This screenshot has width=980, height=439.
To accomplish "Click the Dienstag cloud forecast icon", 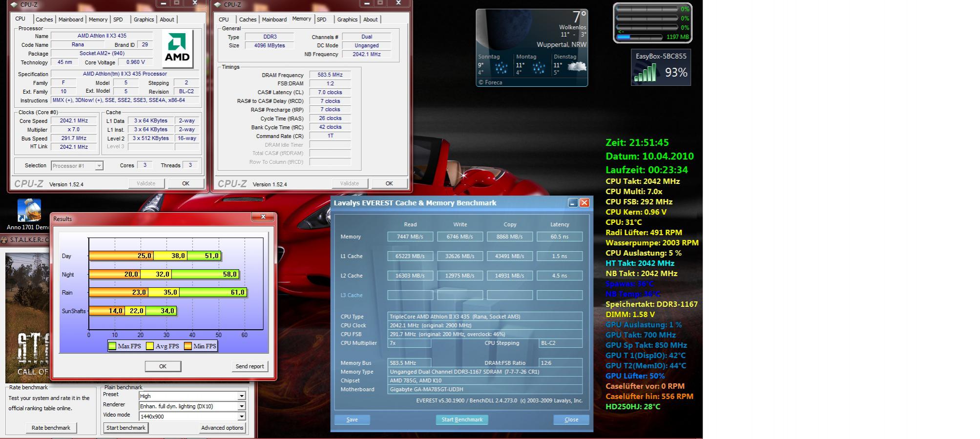I will tap(577, 67).
